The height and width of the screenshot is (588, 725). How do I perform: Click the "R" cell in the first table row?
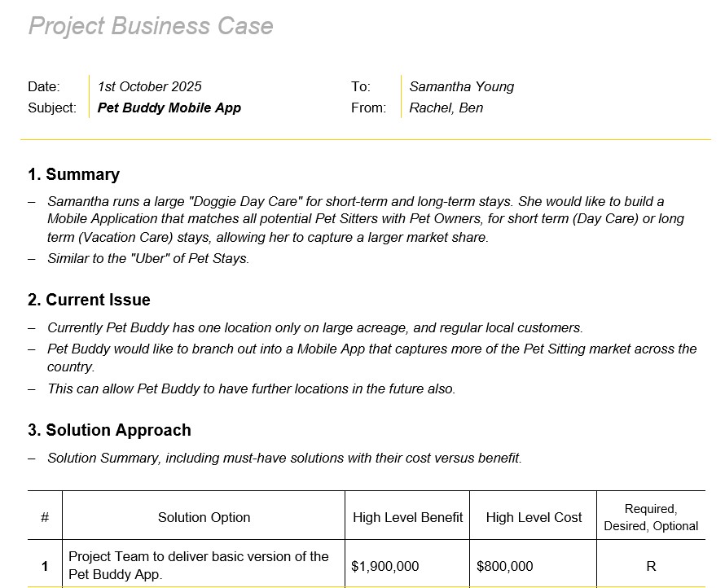tap(650, 566)
